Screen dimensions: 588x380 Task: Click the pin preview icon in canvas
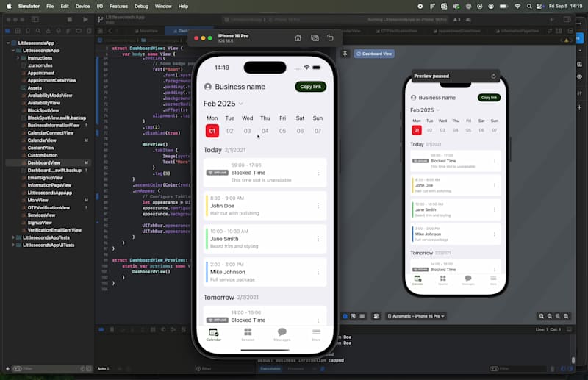click(345, 54)
